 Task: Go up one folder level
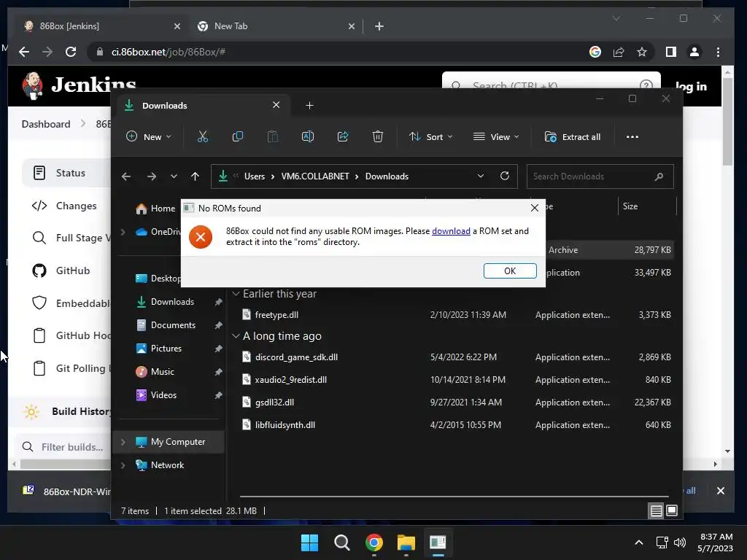(x=195, y=176)
